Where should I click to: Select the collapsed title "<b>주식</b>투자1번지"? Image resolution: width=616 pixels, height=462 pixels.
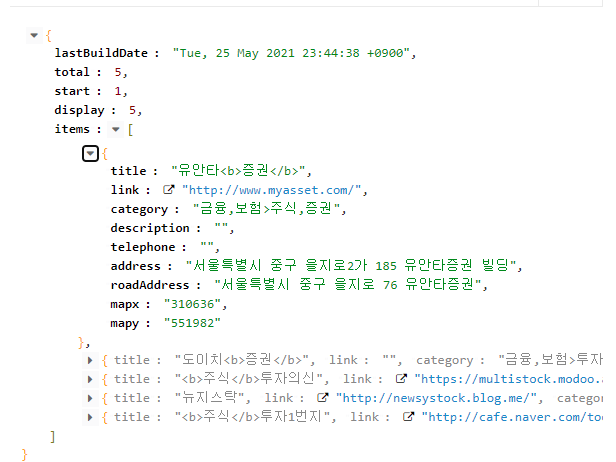[252, 416]
